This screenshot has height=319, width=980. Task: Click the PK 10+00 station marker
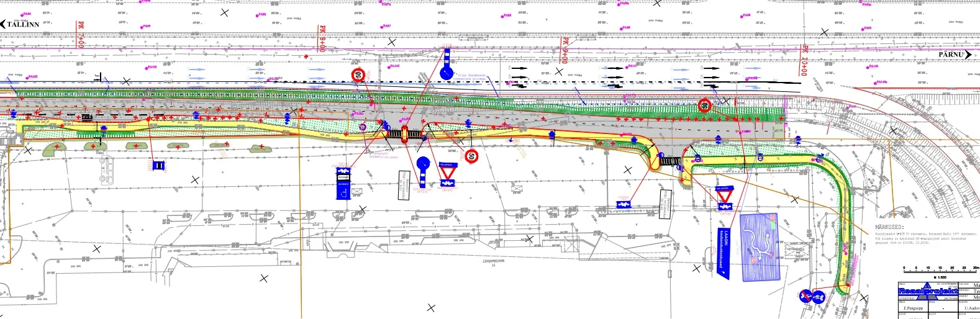[x=805, y=60]
